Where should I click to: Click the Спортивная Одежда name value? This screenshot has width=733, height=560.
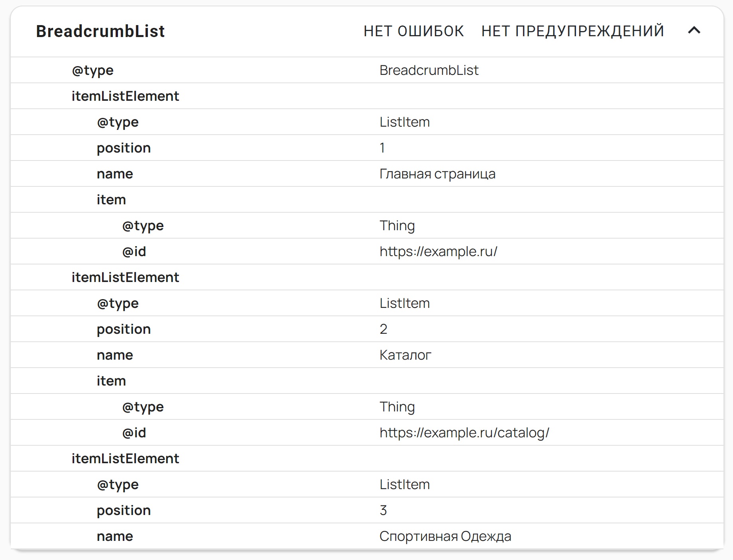pos(445,536)
